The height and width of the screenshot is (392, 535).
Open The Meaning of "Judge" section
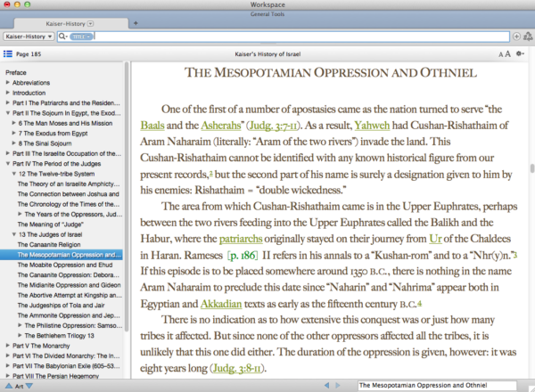click(51, 225)
